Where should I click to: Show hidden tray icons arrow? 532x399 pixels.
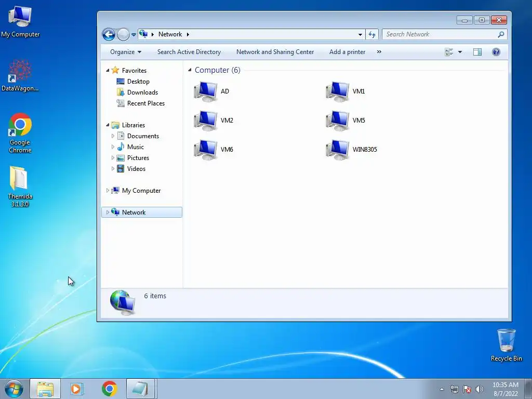[442, 389]
